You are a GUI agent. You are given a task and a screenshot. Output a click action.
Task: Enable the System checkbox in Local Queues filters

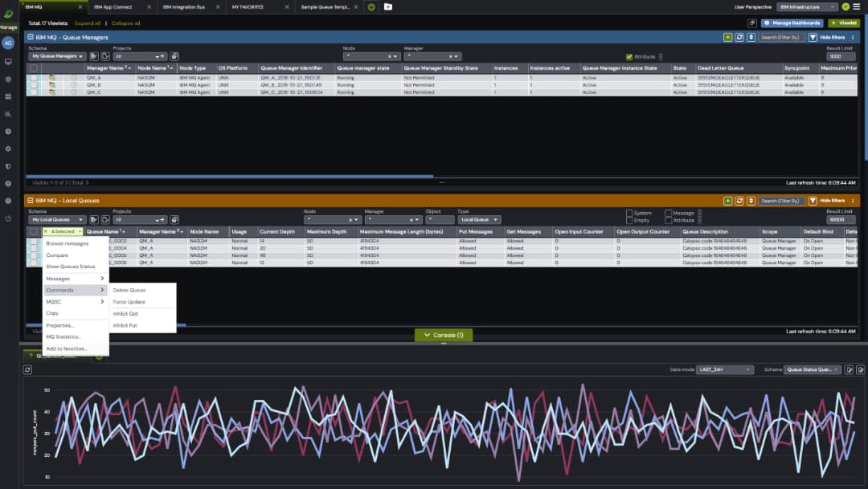point(629,214)
